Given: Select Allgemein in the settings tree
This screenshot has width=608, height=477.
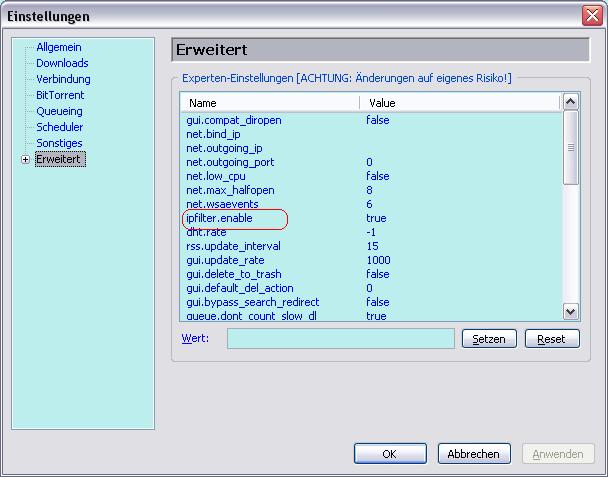Looking at the screenshot, I should coord(59,47).
